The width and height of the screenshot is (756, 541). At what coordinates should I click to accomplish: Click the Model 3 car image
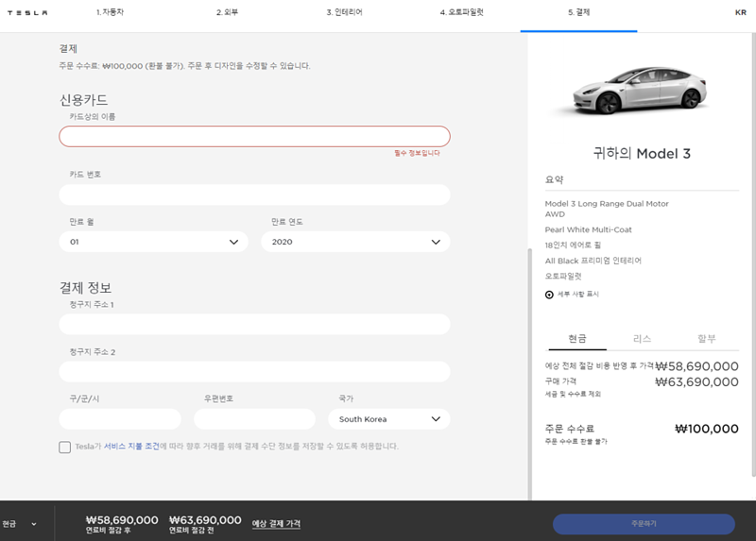(x=641, y=90)
